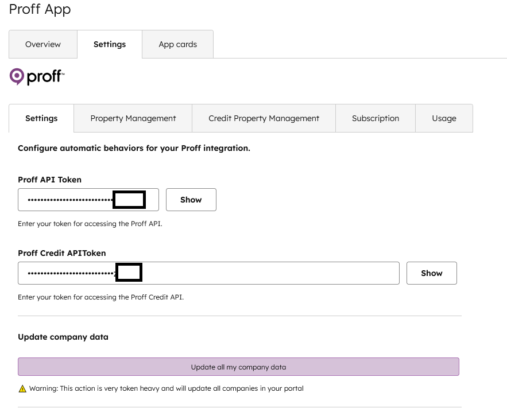Select the top-level Settings tab
507x420 pixels.
[x=110, y=44]
